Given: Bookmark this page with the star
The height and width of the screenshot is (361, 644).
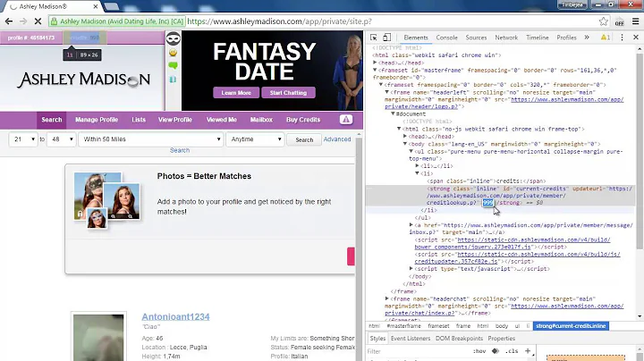Looking at the screenshot, I should [x=604, y=21].
